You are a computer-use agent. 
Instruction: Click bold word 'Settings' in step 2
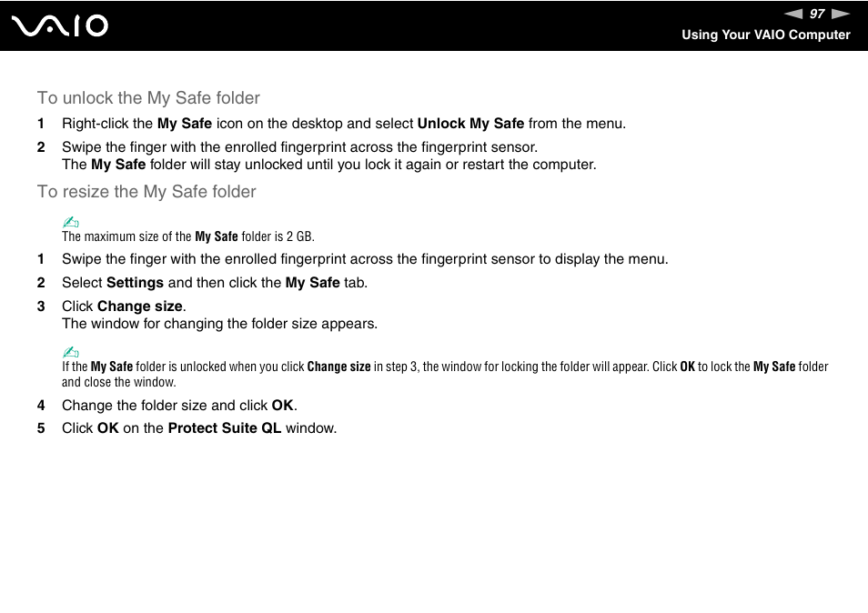[x=135, y=283]
